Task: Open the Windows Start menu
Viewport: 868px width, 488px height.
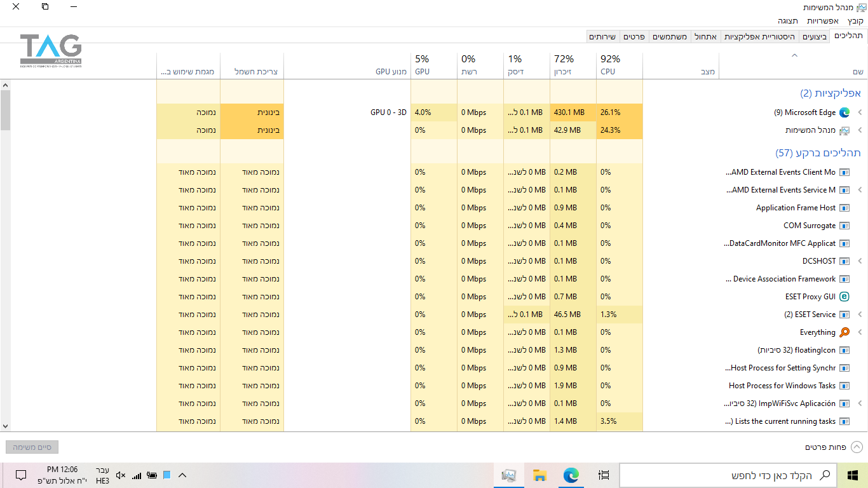Action: tap(853, 475)
